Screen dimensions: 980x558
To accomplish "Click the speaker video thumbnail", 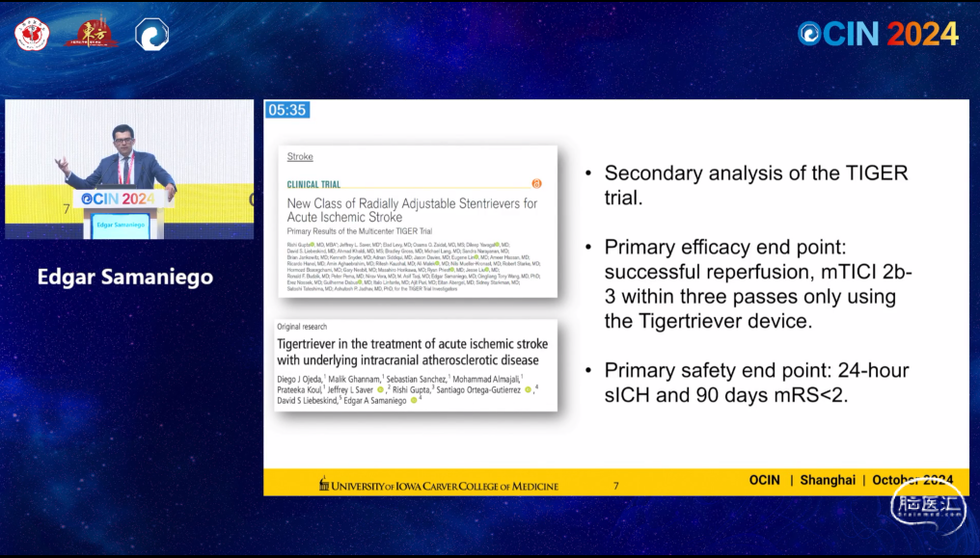I will [129, 170].
